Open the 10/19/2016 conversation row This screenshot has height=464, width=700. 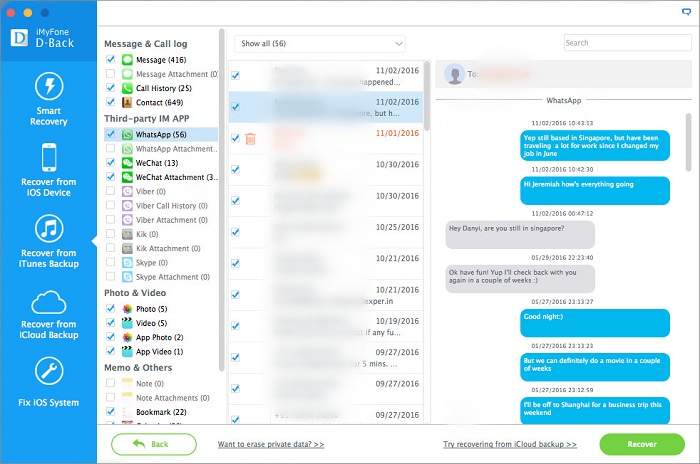326,326
